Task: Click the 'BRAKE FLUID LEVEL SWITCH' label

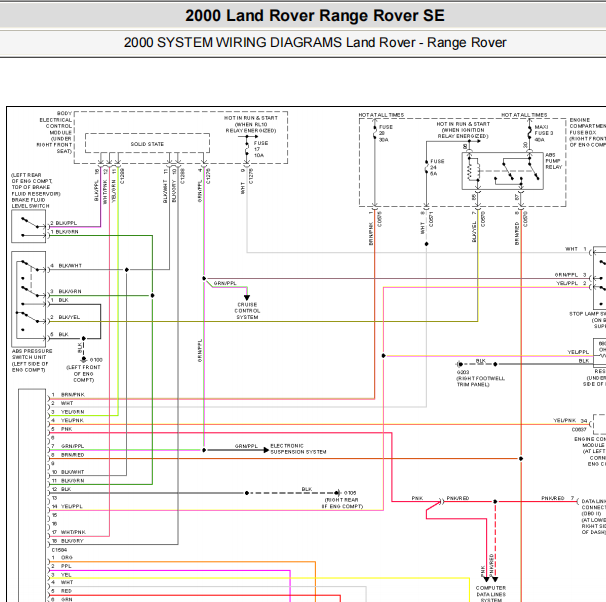Action: (x=30, y=203)
